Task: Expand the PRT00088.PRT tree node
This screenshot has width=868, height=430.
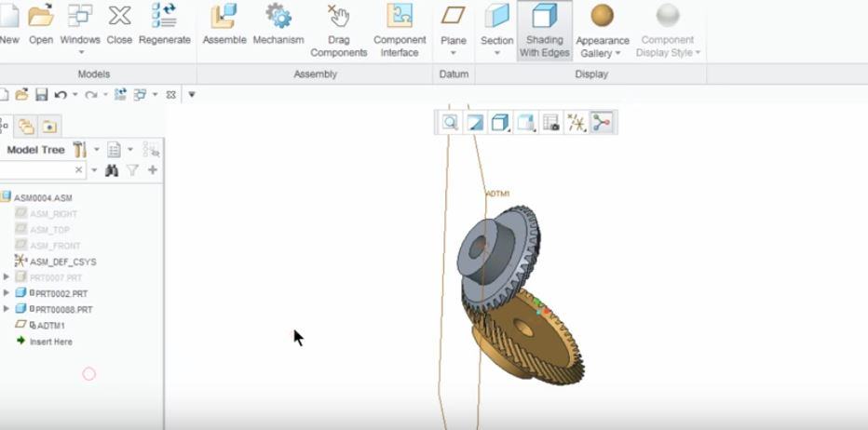Action: click(7, 309)
